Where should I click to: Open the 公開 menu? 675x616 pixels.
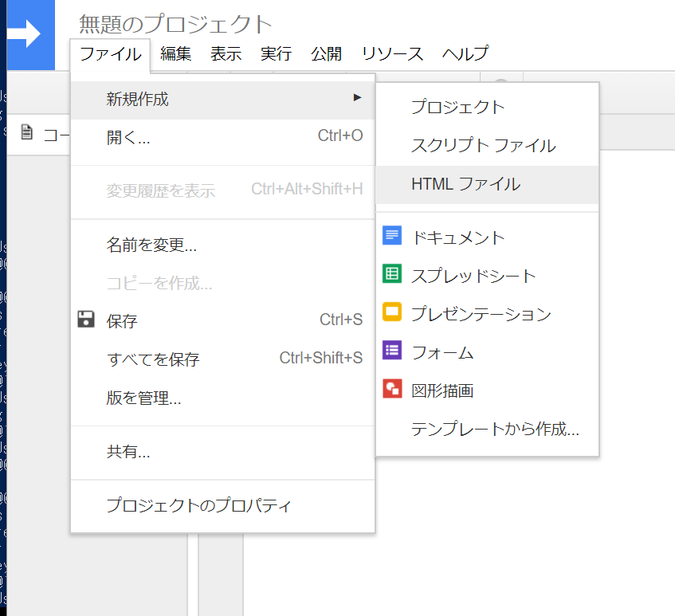[x=326, y=54]
